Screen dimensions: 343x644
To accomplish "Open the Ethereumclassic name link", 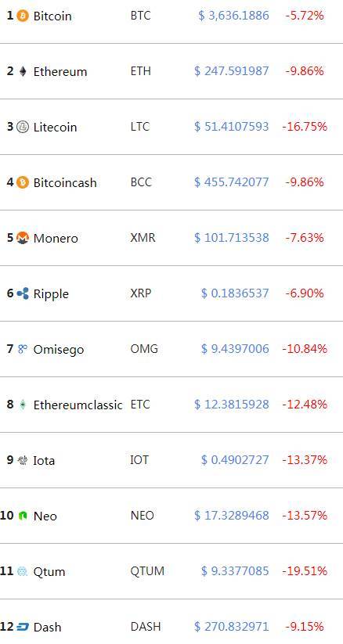I will (78, 405).
